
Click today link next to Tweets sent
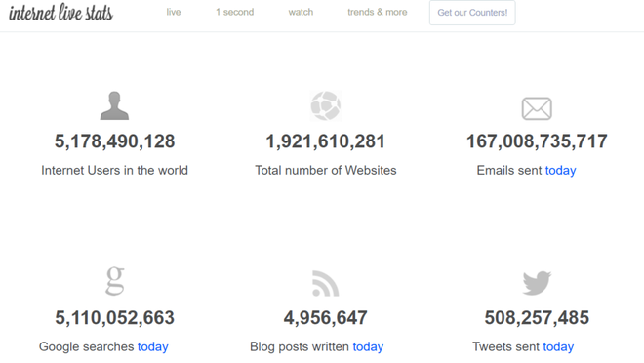pyautogui.click(x=558, y=347)
